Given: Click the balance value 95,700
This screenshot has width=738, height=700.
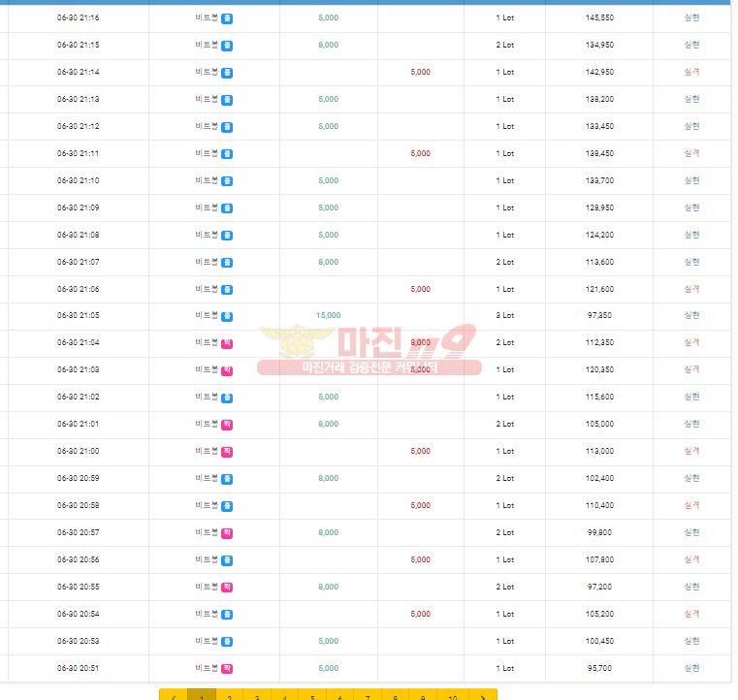Looking at the screenshot, I should click(599, 668).
